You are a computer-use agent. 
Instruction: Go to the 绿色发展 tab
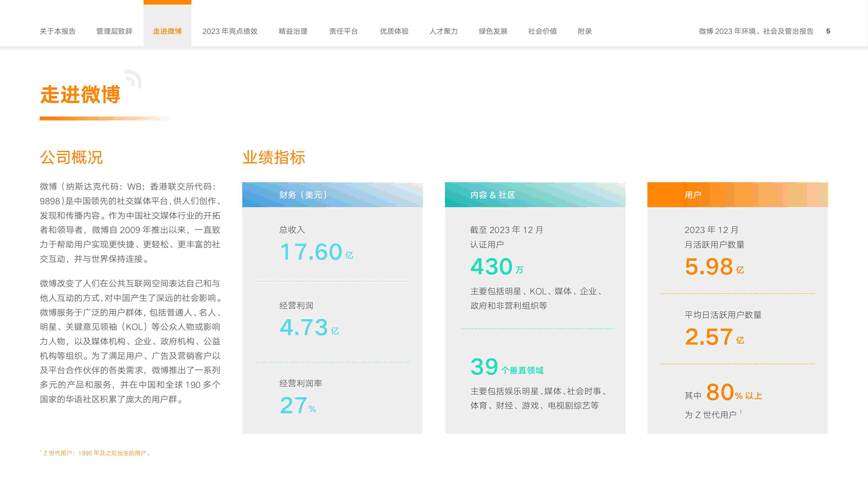click(493, 31)
